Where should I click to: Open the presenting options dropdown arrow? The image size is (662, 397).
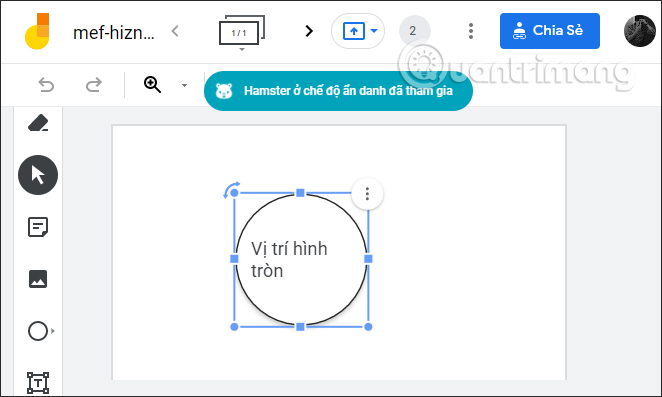(x=374, y=30)
